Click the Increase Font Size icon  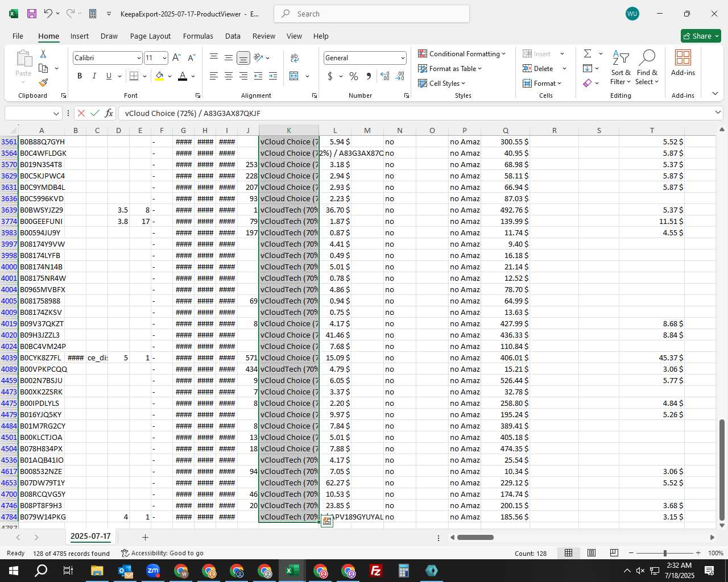pyautogui.click(x=176, y=58)
